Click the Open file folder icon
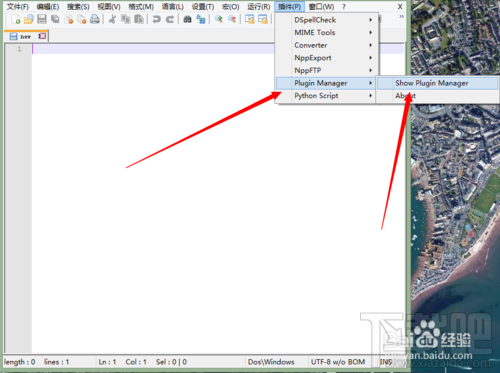Screen dimensions: 500x373 (29, 19)
